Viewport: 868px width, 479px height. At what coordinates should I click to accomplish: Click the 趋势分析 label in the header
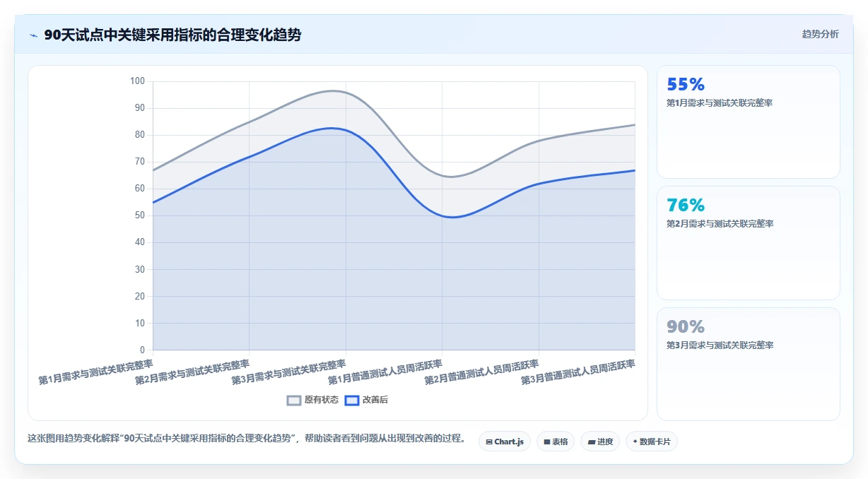click(x=820, y=34)
